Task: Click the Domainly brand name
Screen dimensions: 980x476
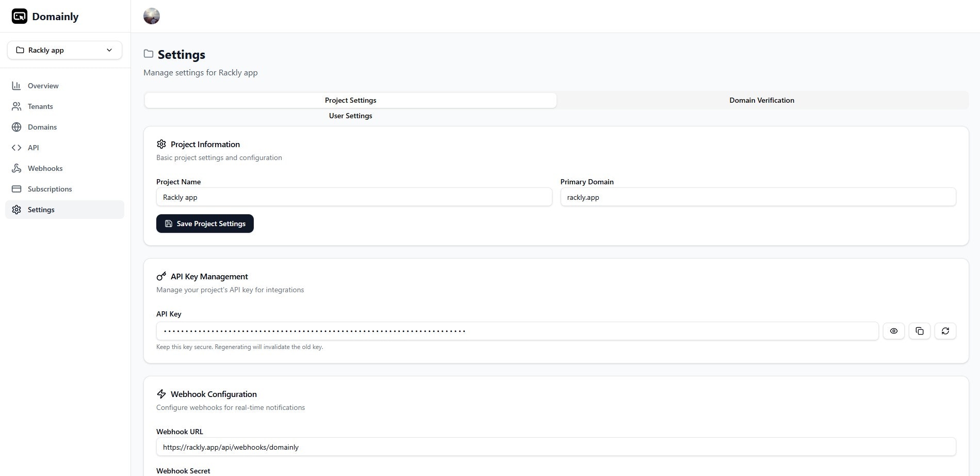Action: pyautogui.click(x=55, y=17)
